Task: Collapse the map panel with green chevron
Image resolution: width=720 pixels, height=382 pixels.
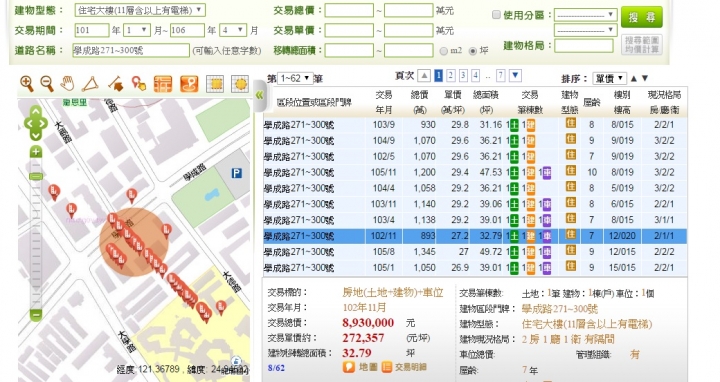Action: [x=259, y=95]
